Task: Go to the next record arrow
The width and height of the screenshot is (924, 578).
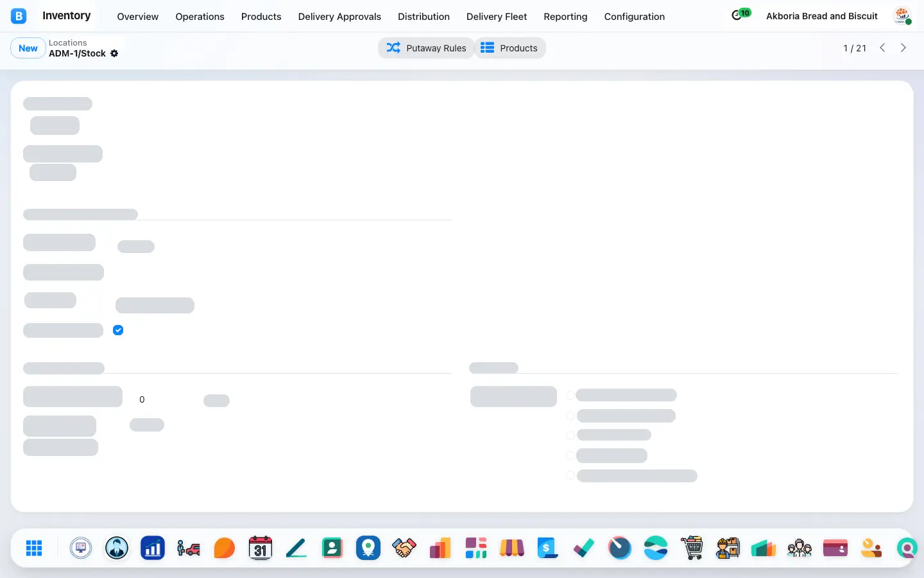Action: 903,48
